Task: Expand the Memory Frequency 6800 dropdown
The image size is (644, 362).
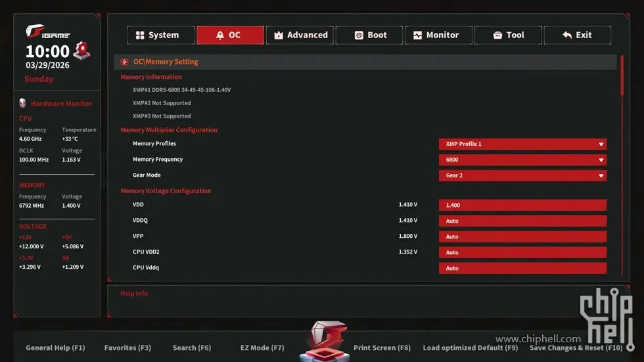Action: coord(522,160)
